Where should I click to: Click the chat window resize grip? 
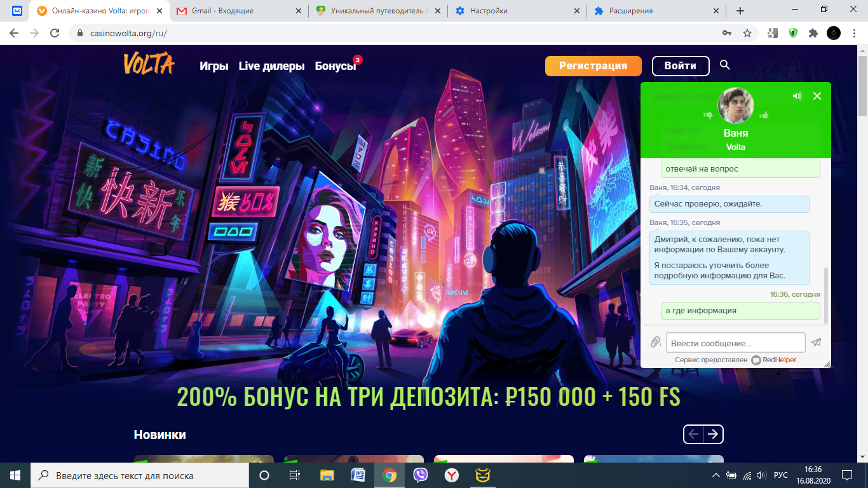click(x=827, y=363)
